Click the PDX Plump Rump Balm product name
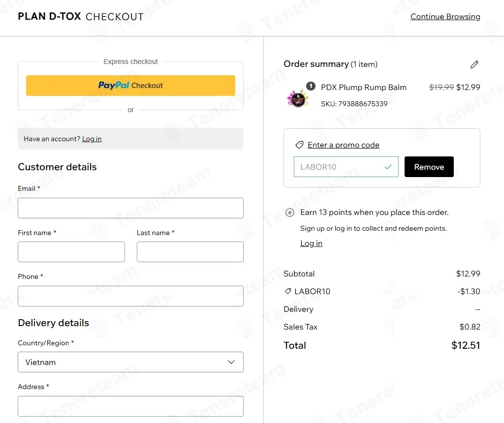This screenshot has width=504, height=423. (x=364, y=88)
